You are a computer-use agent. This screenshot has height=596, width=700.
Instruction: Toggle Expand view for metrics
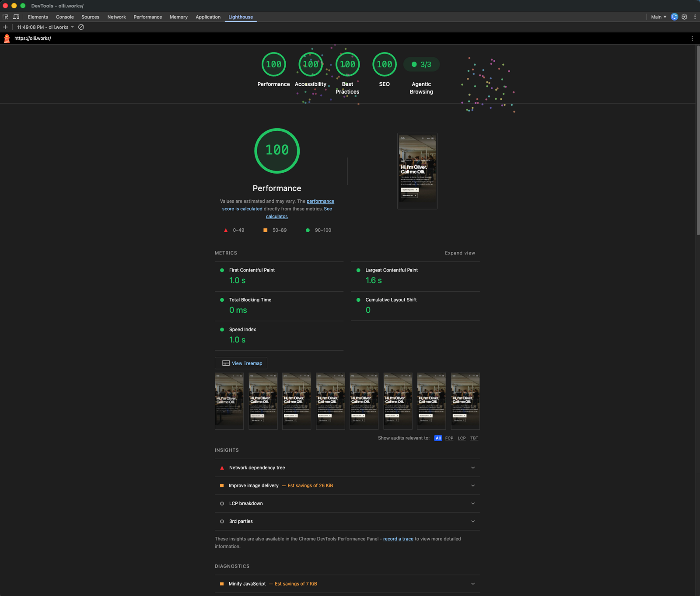tap(460, 253)
